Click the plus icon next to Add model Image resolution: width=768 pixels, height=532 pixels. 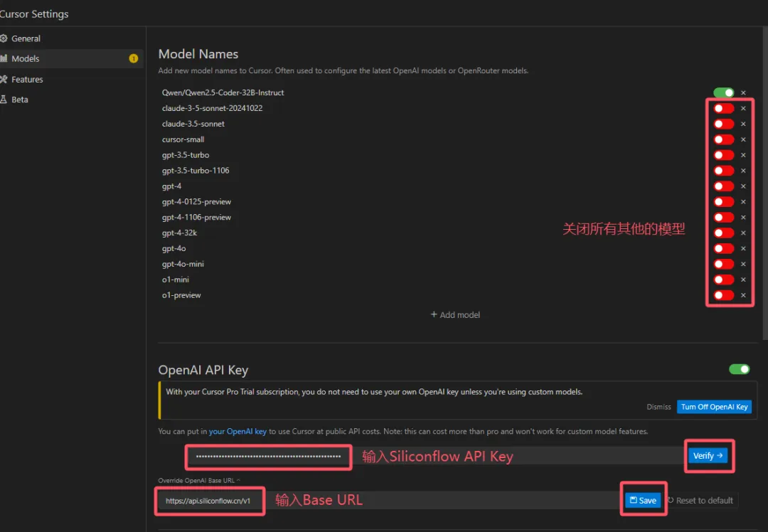click(434, 314)
